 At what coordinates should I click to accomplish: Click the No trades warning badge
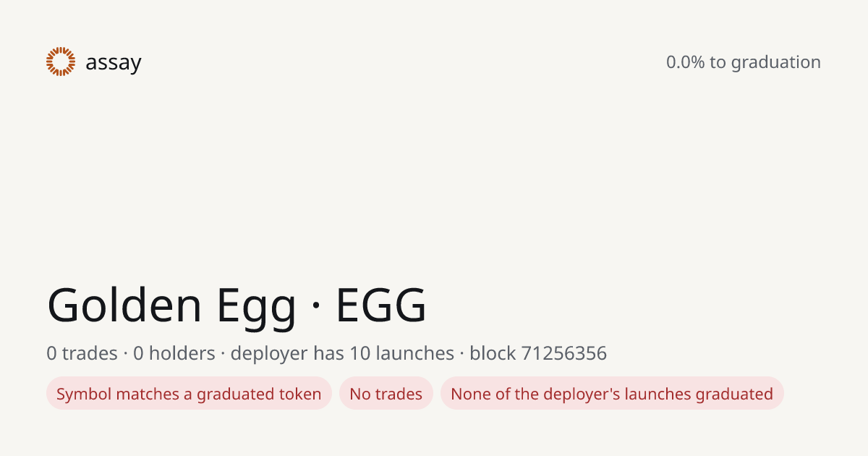(386, 394)
